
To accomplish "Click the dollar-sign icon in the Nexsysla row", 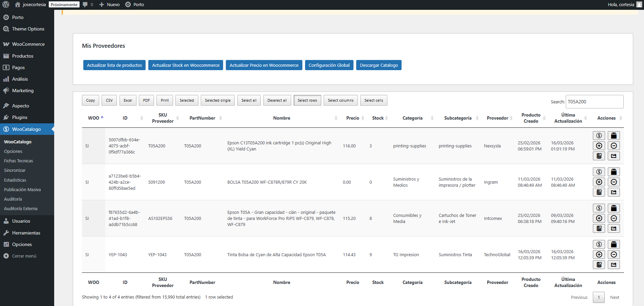I will [x=599, y=136].
